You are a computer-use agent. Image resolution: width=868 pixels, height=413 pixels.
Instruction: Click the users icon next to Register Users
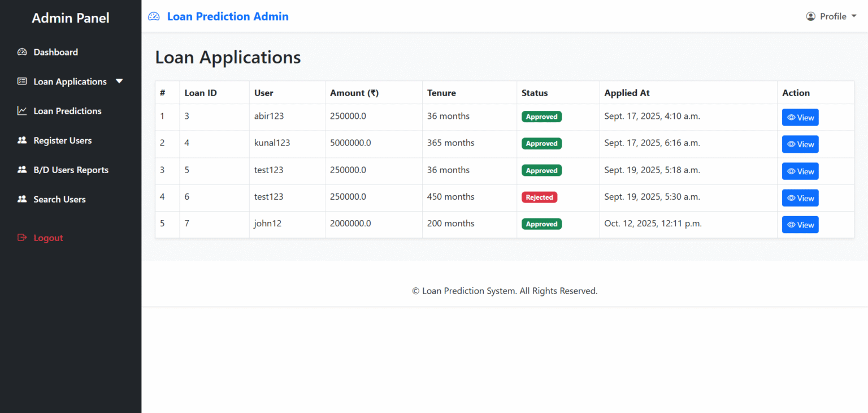[x=21, y=140]
